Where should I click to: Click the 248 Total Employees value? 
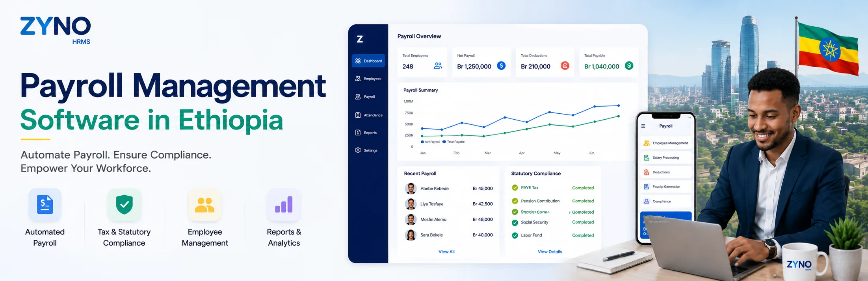tap(408, 67)
